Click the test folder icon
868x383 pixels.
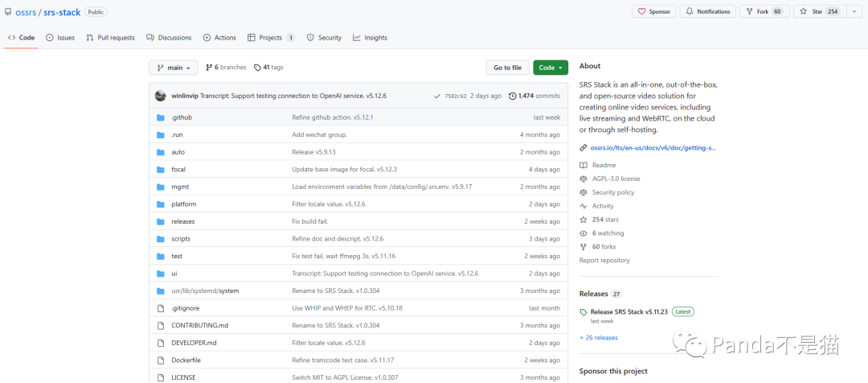(161, 256)
